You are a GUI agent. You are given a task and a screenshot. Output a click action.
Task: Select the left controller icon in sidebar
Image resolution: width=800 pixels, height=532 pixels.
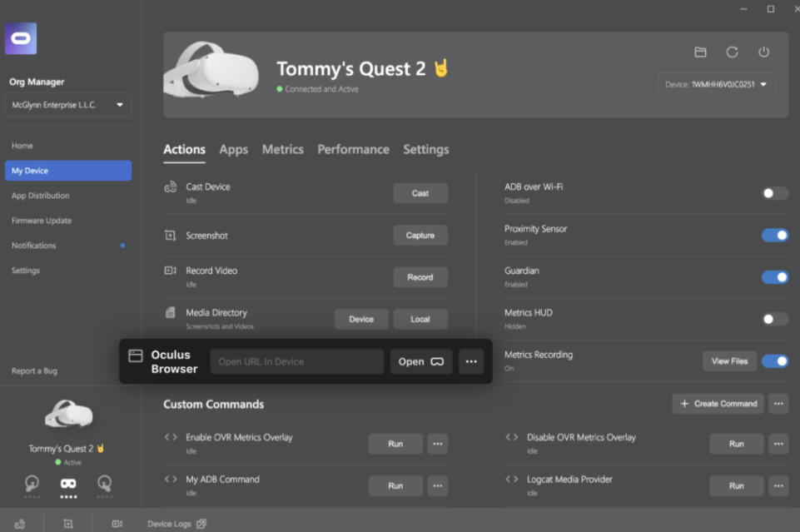tap(32, 483)
